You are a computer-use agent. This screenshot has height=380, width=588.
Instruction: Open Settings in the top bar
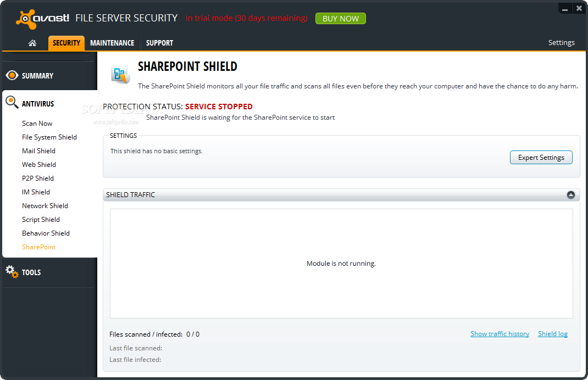click(562, 43)
